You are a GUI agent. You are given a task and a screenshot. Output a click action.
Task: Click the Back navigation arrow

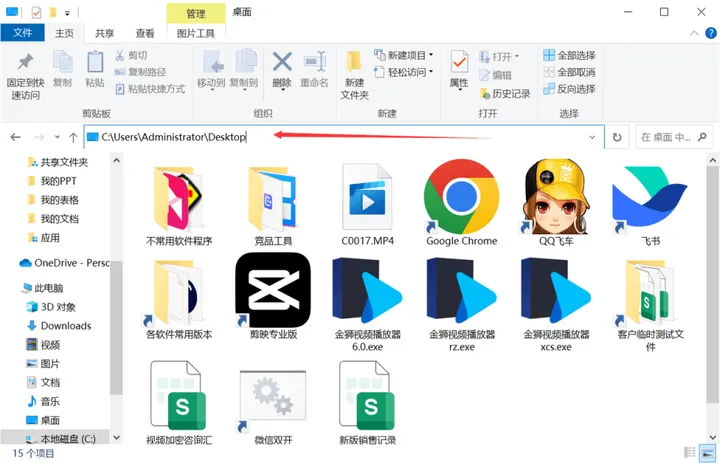16,137
